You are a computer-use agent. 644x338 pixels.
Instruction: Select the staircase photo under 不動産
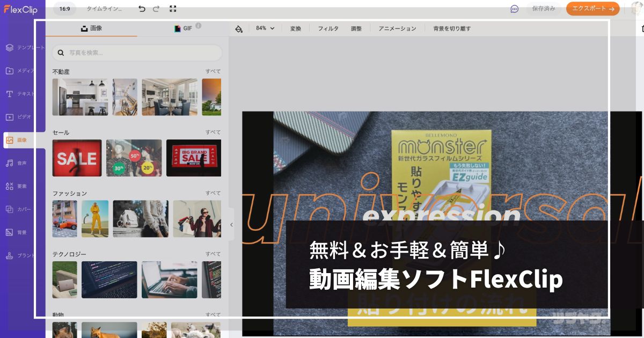[x=125, y=97]
